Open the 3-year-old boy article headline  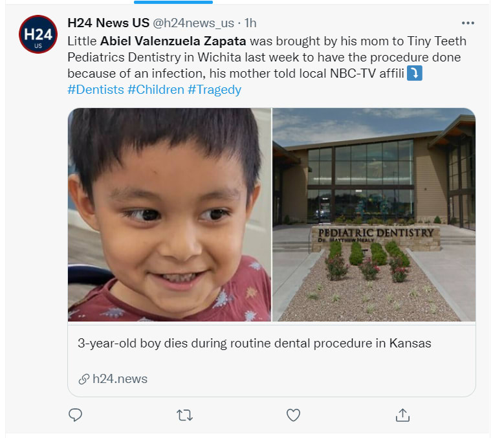pos(254,344)
